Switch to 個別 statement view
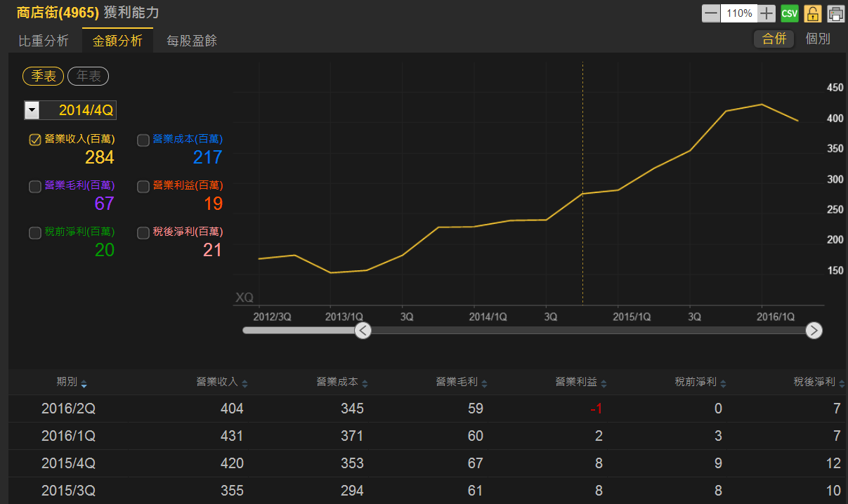Screen dimensions: 848x504 [817, 39]
